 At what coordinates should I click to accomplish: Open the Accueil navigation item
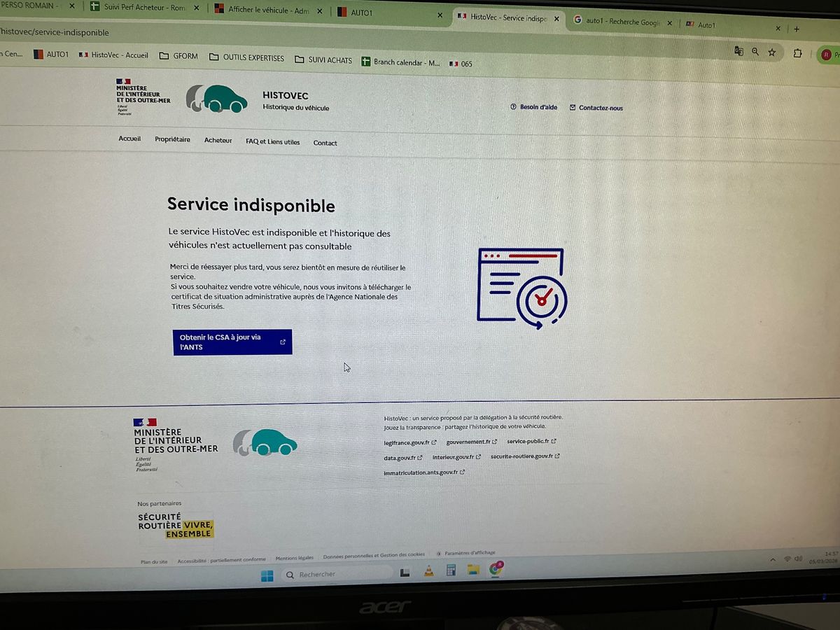pyautogui.click(x=129, y=139)
